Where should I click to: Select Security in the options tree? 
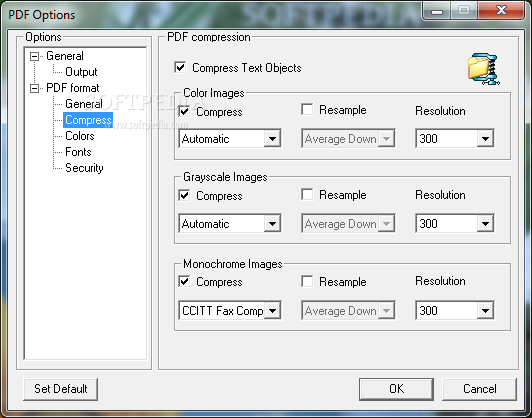(84, 168)
